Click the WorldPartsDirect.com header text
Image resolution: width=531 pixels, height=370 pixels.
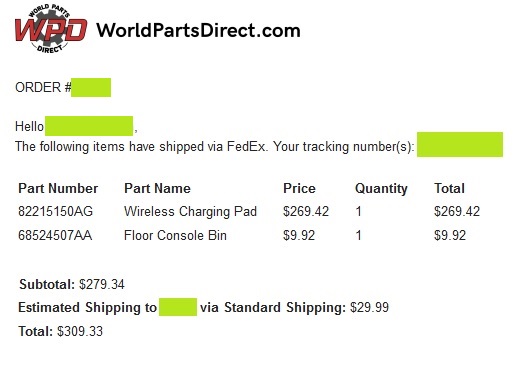tap(198, 30)
